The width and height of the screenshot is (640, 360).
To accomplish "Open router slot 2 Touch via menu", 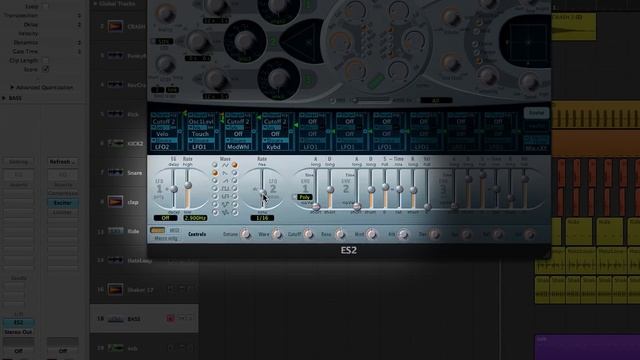I will tap(200, 134).
